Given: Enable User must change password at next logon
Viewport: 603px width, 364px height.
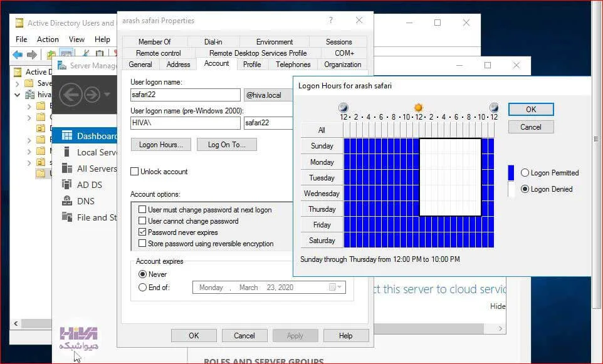Looking at the screenshot, I should pos(142,209).
